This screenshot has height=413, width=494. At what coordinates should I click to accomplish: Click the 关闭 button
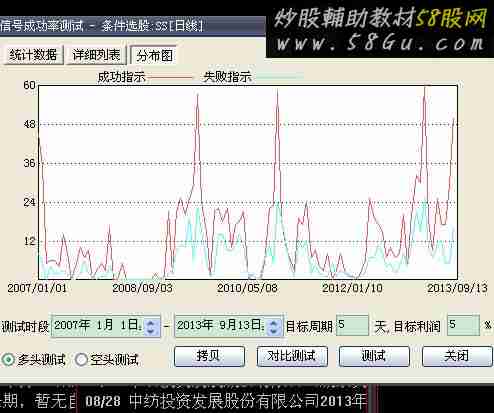457,356
